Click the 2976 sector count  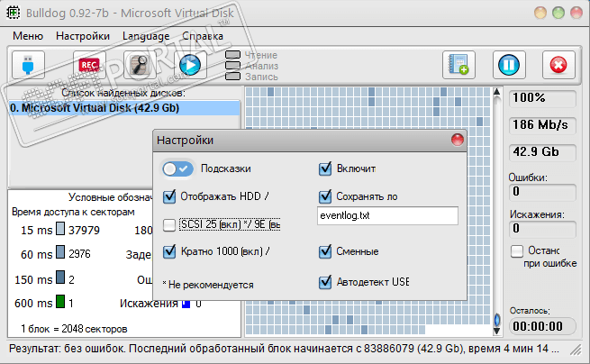point(79,254)
